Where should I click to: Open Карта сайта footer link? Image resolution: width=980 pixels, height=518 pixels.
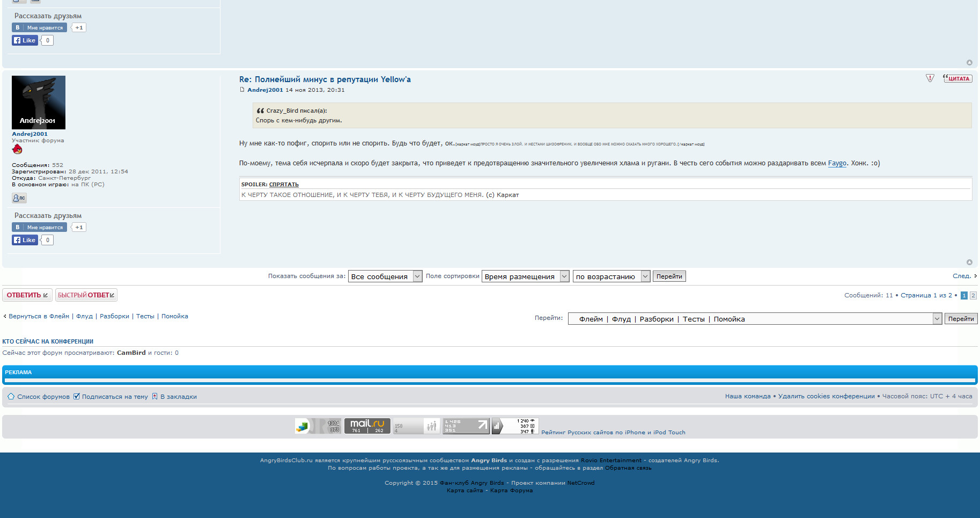point(465,490)
